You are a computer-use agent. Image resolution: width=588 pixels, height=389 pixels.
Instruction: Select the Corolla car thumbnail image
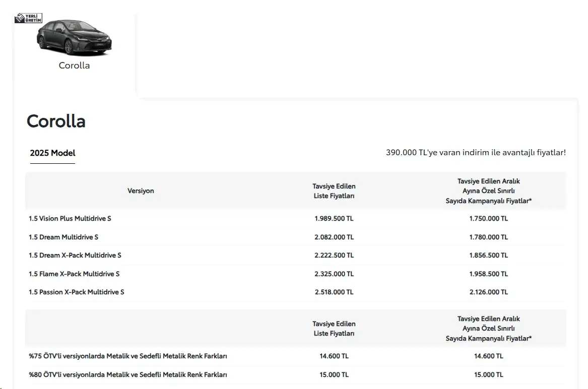pyautogui.click(x=74, y=38)
